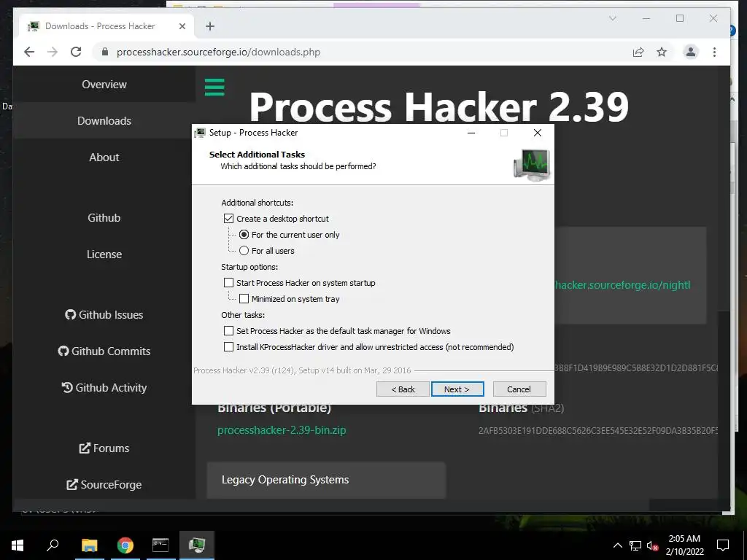Open the Windows Start menu

(x=18, y=545)
